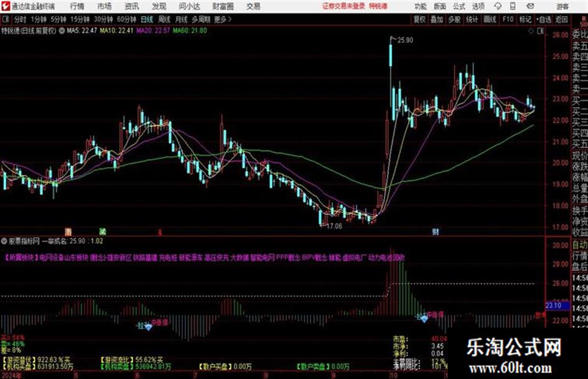Click the Tongdaxin red logo icon
Image resolution: width=588 pixels, height=379 pixels.
(5, 6)
